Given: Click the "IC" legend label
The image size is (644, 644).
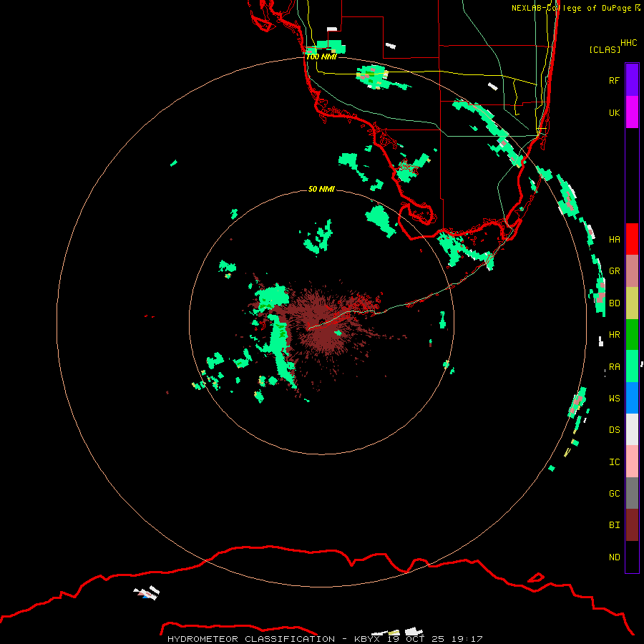Looking at the screenshot, I should pyautogui.click(x=614, y=462).
